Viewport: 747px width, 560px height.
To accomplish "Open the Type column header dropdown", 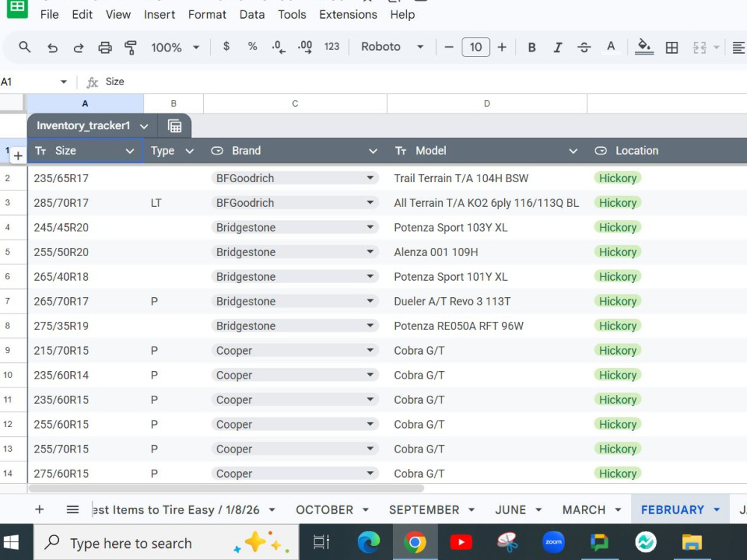I will (x=190, y=151).
